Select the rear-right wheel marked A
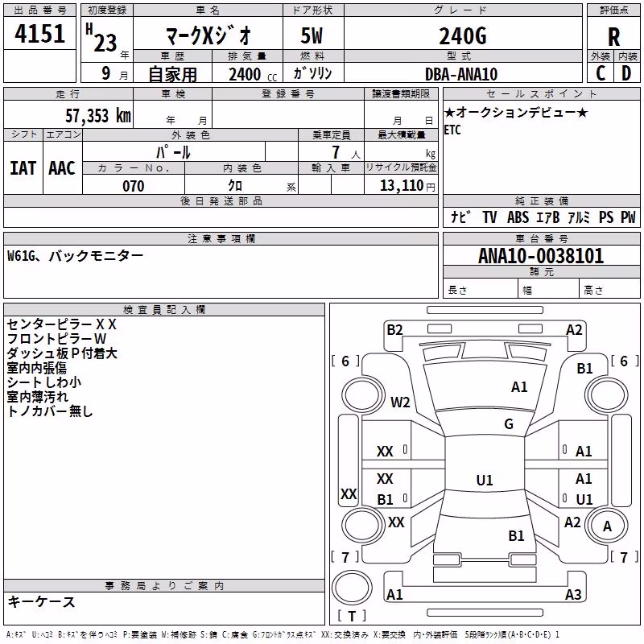Viewport: 644px width, 644px height. tap(607, 526)
